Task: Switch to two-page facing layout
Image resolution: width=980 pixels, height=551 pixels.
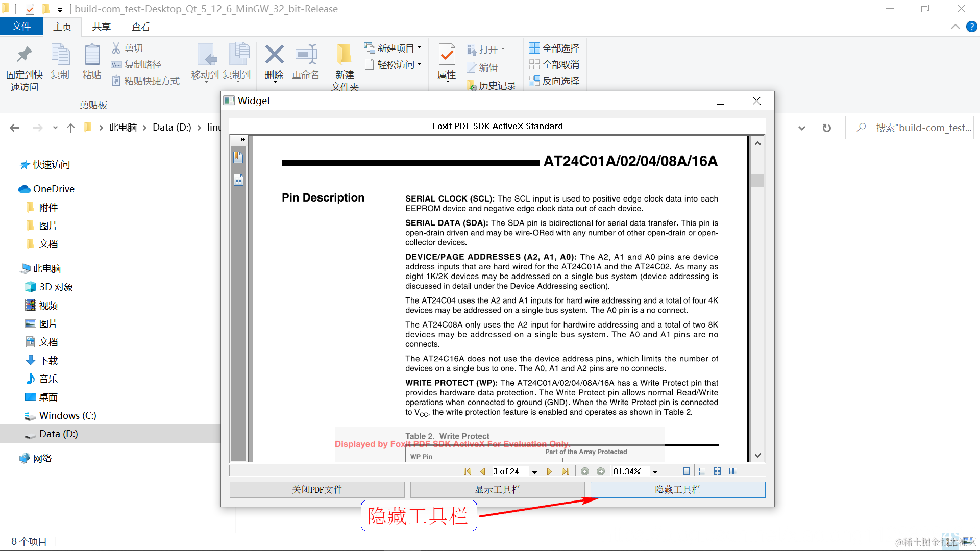Action: coord(733,471)
